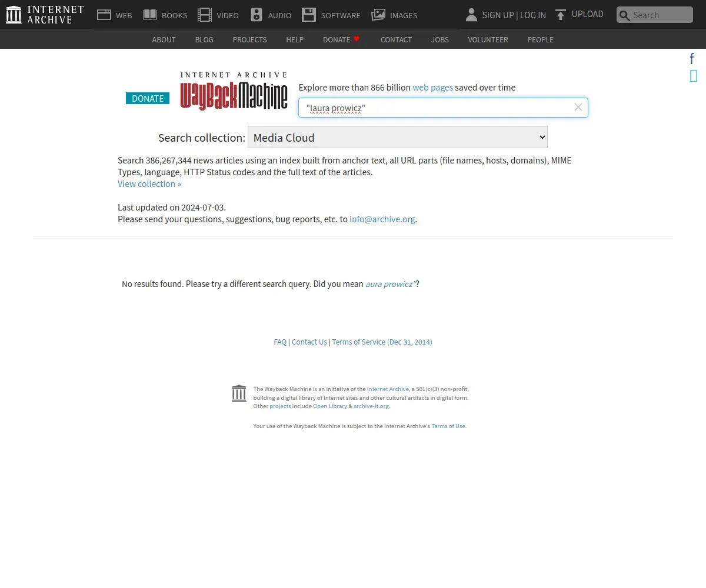Click the LOG IN link

533,15
